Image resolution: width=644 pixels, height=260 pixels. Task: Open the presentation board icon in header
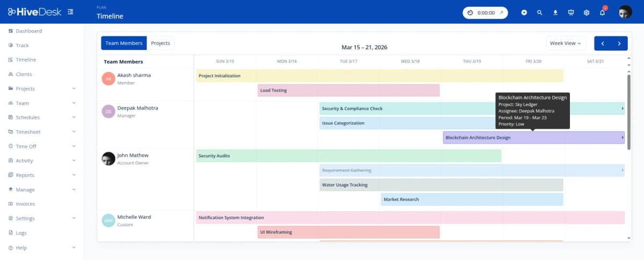571,12
